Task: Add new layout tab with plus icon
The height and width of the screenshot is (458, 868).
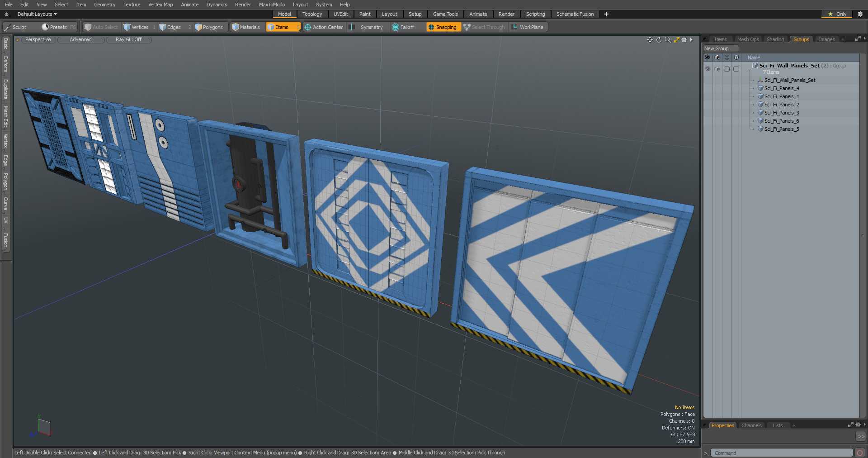Action: (606, 14)
